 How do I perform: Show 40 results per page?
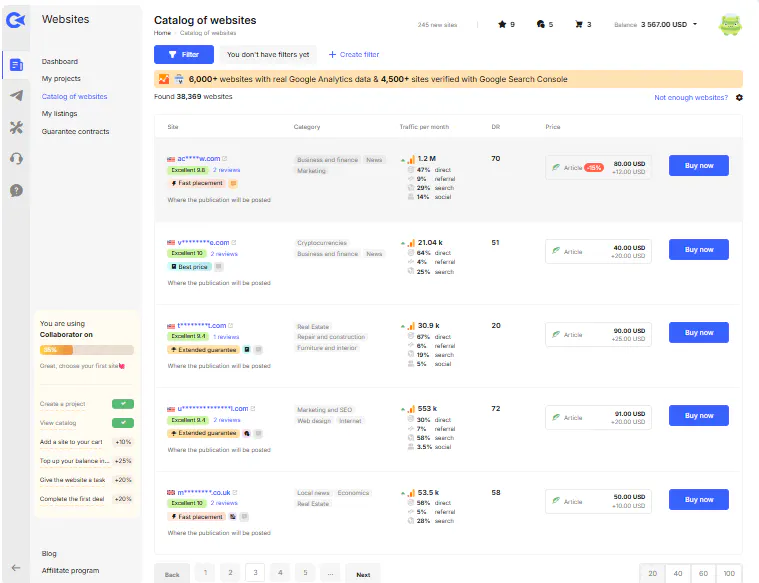point(678,573)
